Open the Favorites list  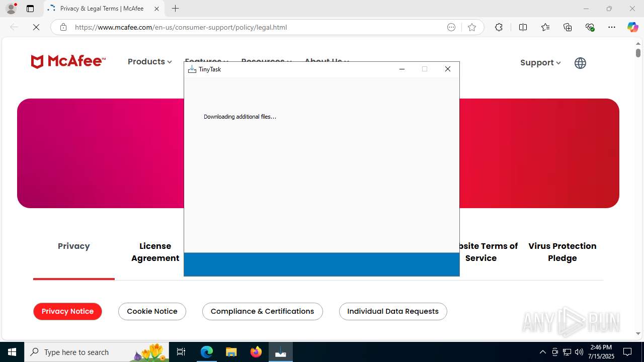[x=545, y=27]
